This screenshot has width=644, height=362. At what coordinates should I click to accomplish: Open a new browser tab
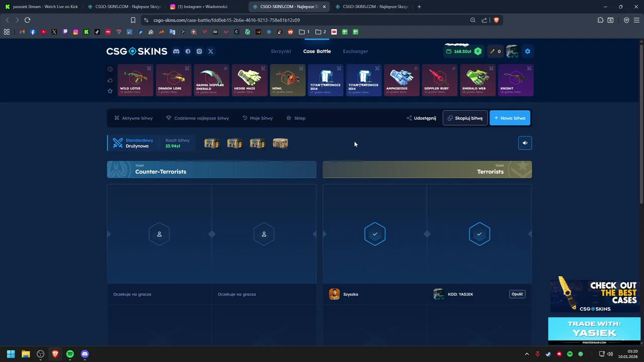pyautogui.click(x=419, y=7)
